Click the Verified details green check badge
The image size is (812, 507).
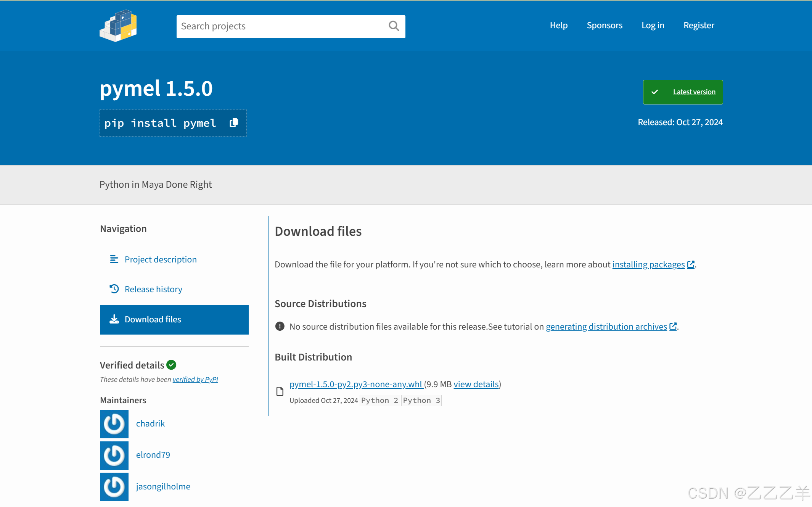click(x=172, y=365)
